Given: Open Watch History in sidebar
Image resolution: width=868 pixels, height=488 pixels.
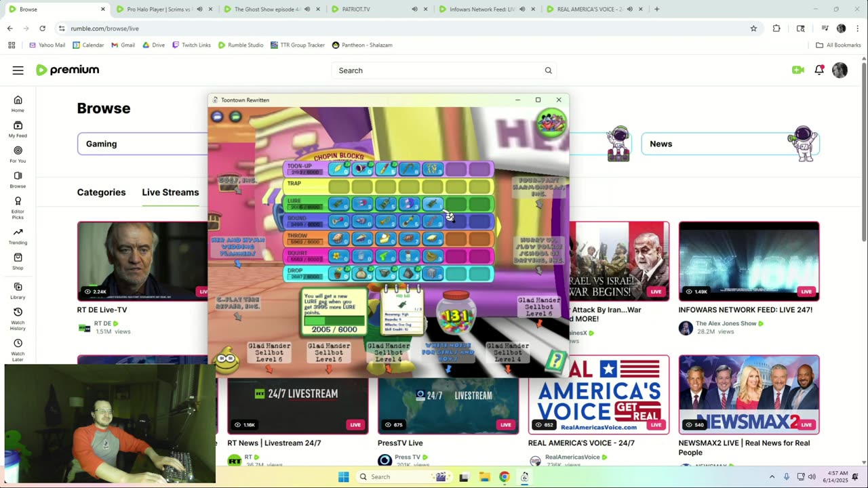Looking at the screenshot, I should 18,319.
